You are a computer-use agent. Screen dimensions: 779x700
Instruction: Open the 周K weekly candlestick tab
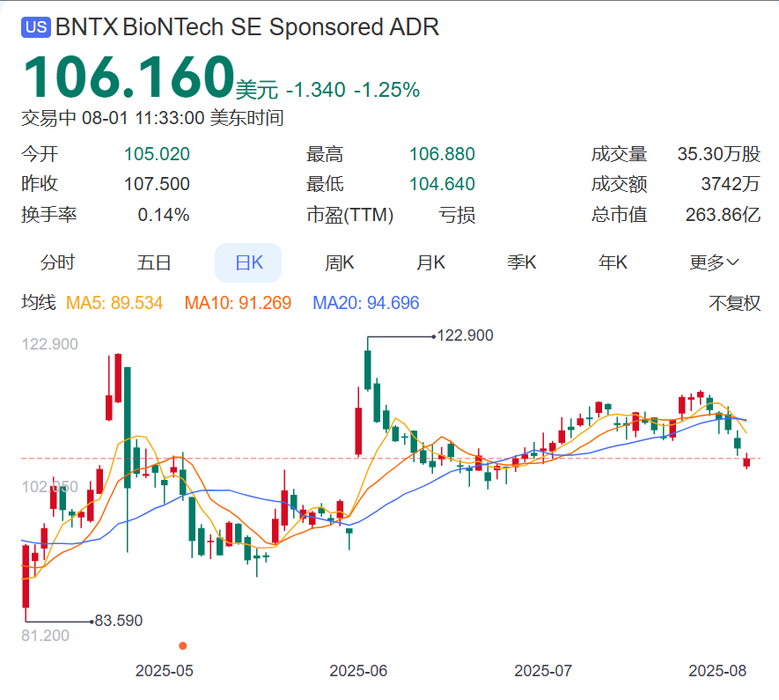click(339, 262)
